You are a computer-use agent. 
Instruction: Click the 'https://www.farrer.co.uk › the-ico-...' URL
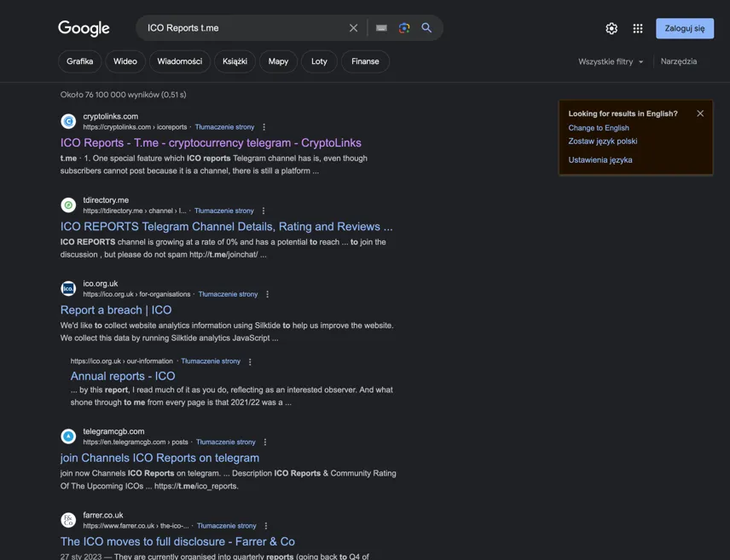(x=136, y=526)
